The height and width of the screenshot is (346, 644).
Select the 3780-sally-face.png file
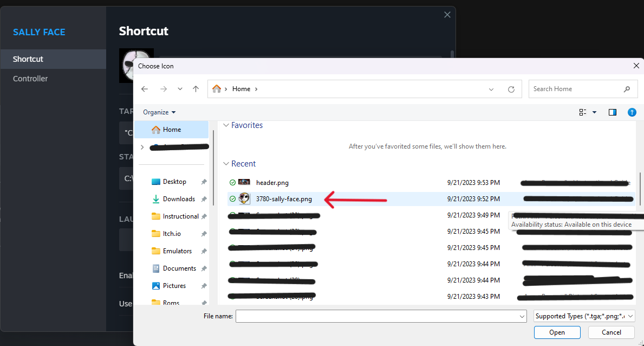point(284,199)
